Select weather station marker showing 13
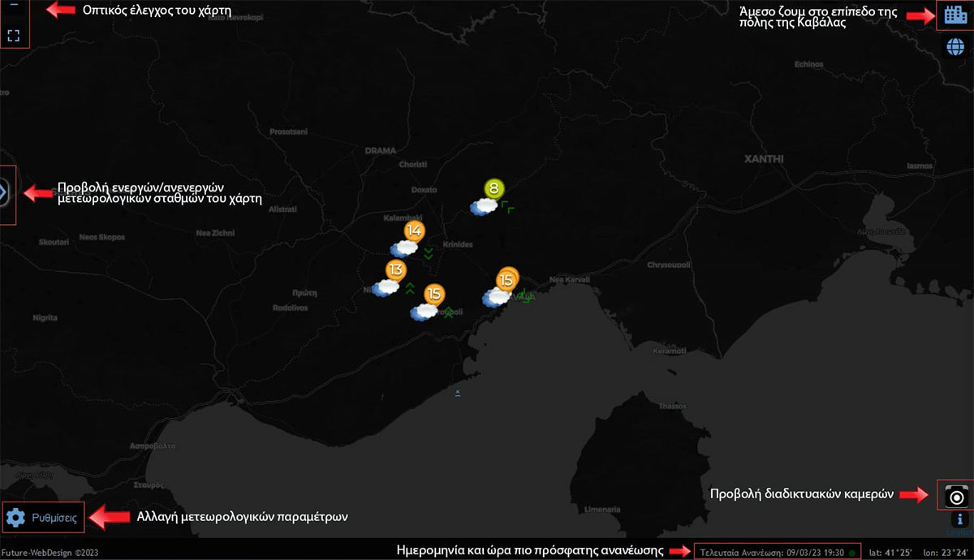The height and width of the screenshot is (560, 974). tap(395, 270)
